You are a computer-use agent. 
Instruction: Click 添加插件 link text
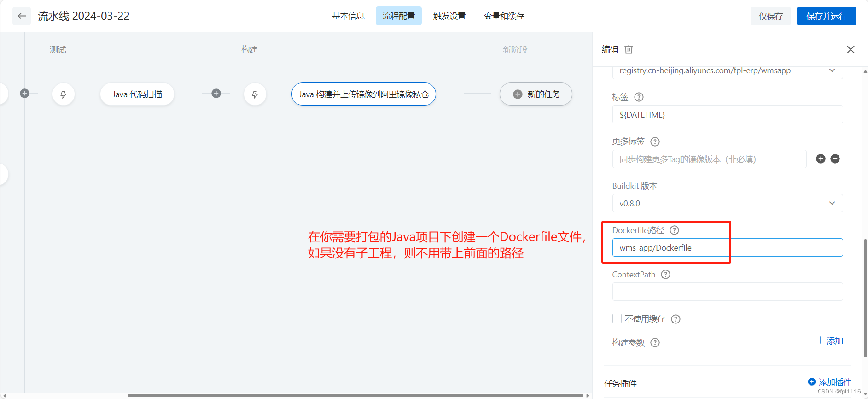point(835,382)
